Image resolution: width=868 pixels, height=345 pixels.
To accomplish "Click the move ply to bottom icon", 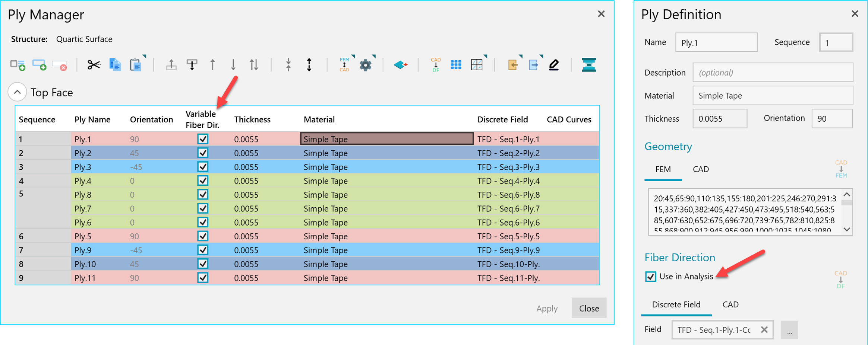I will pyautogui.click(x=192, y=65).
